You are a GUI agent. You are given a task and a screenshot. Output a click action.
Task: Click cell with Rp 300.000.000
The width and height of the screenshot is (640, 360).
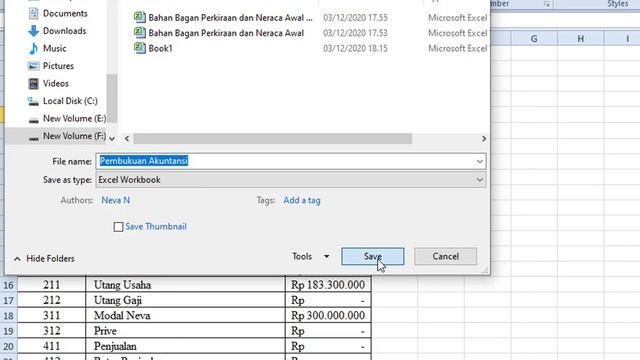[328, 316]
